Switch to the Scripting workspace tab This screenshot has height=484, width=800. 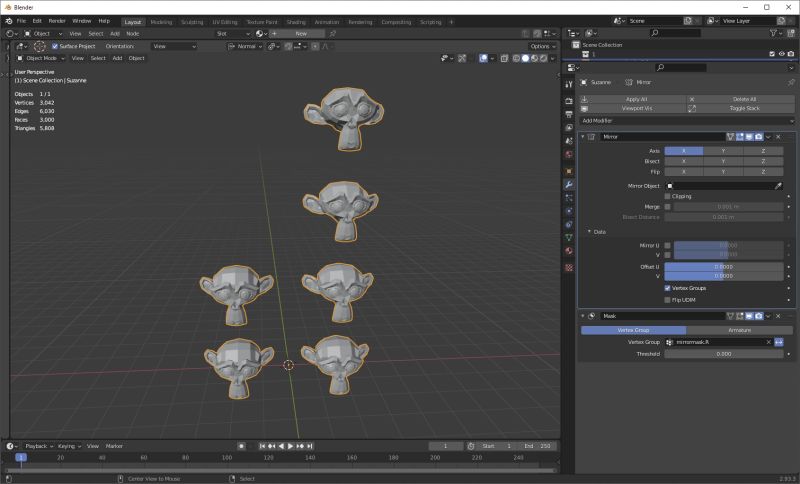pyautogui.click(x=431, y=22)
